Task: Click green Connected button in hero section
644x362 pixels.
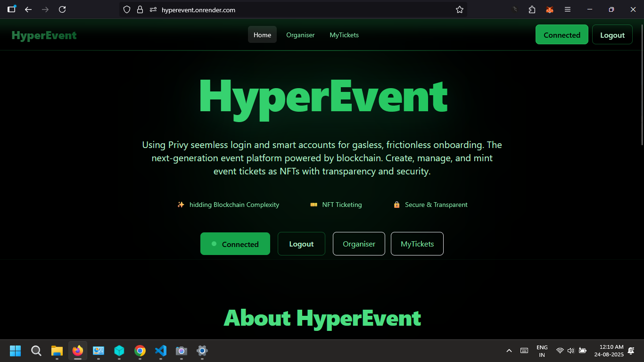Action: [235, 244]
